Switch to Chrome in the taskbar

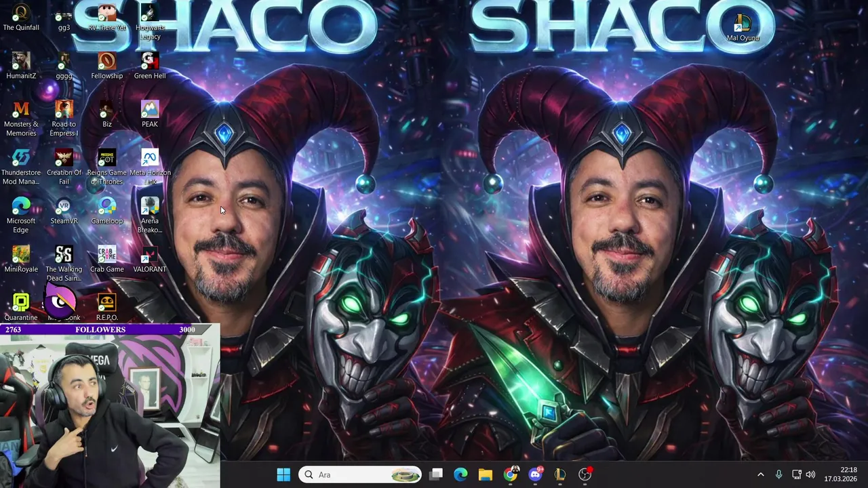point(510,474)
